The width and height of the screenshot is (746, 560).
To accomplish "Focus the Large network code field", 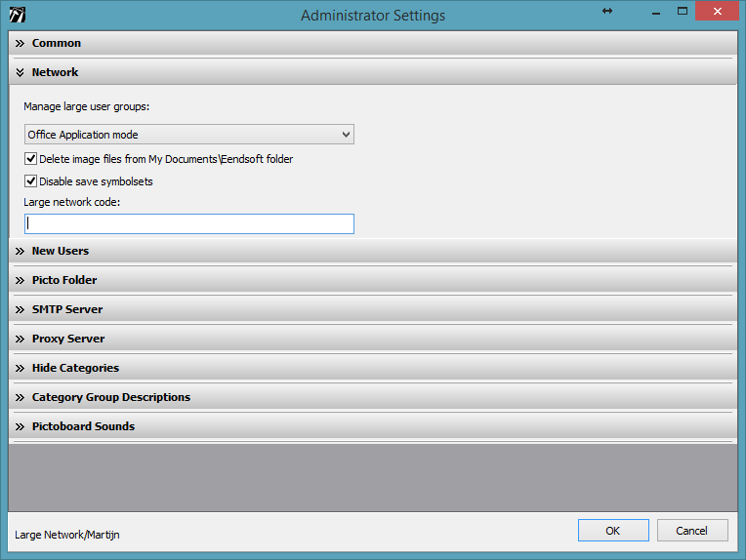I will click(189, 223).
